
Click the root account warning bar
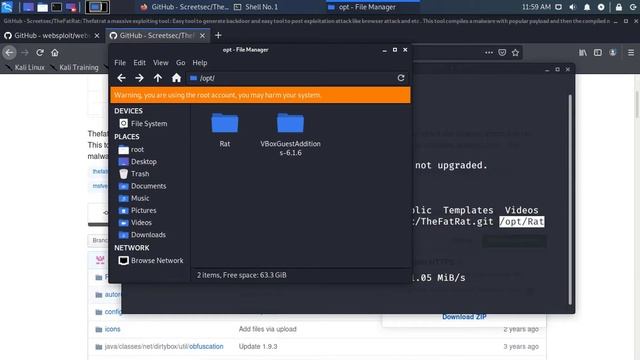(x=260, y=95)
